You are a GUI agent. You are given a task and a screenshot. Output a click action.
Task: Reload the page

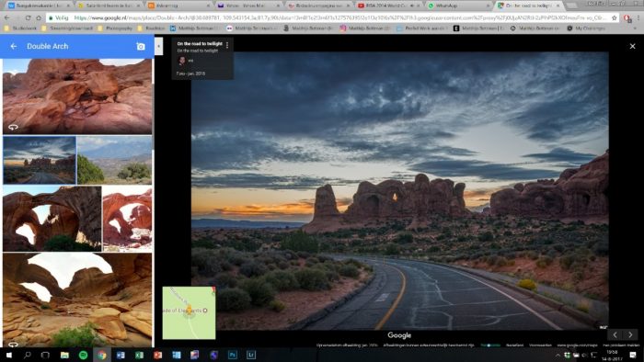(28, 18)
